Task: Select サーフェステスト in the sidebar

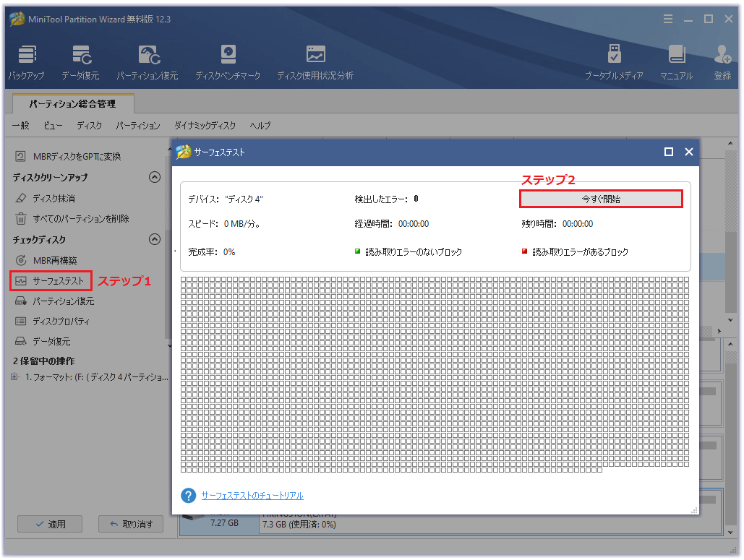Action: click(51, 280)
